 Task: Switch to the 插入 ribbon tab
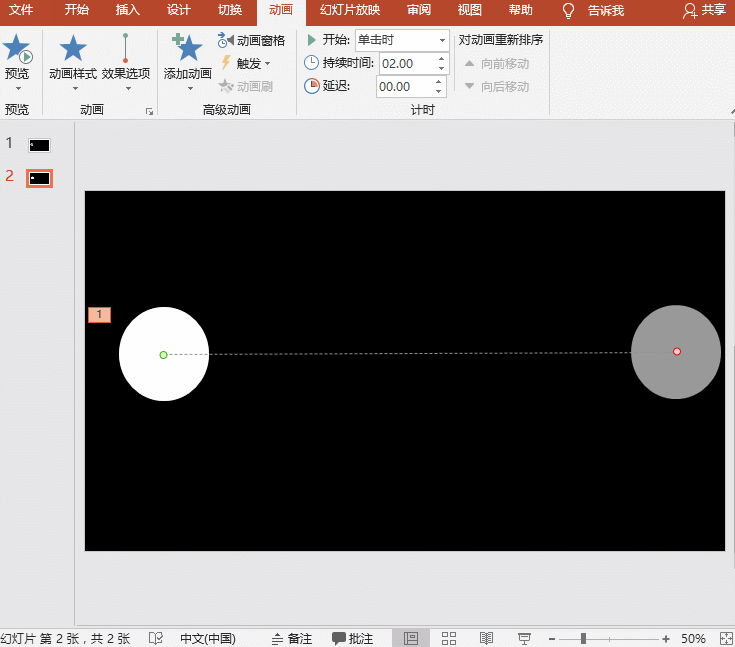click(x=128, y=10)
